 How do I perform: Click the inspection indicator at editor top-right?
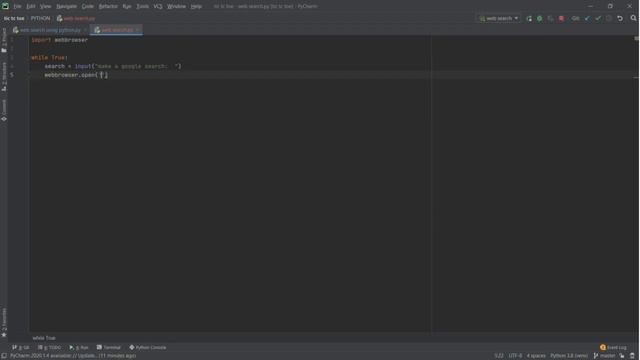(636, 38)
